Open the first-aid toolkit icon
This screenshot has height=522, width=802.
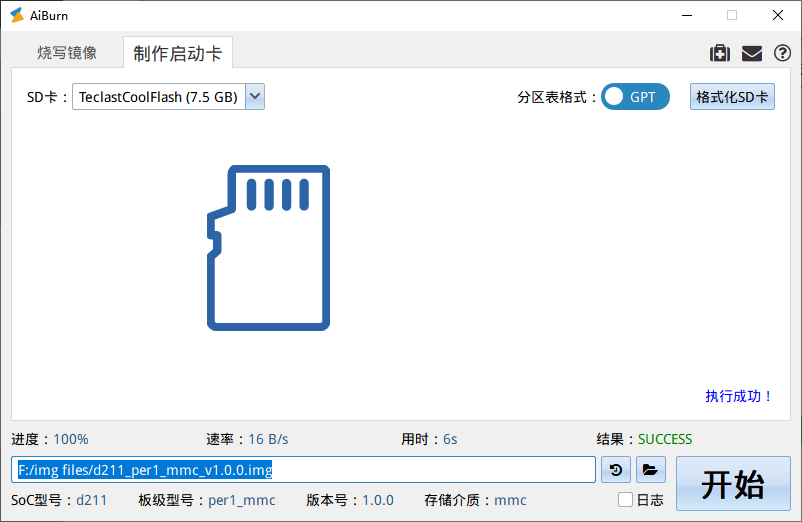tap(719, 53)
